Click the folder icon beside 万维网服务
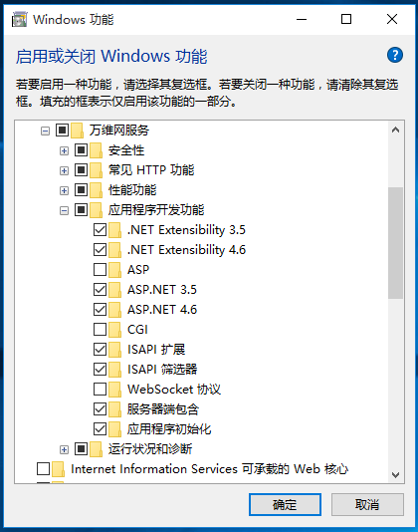The height and width of the screenshot is (532, 418). (78, 131)
